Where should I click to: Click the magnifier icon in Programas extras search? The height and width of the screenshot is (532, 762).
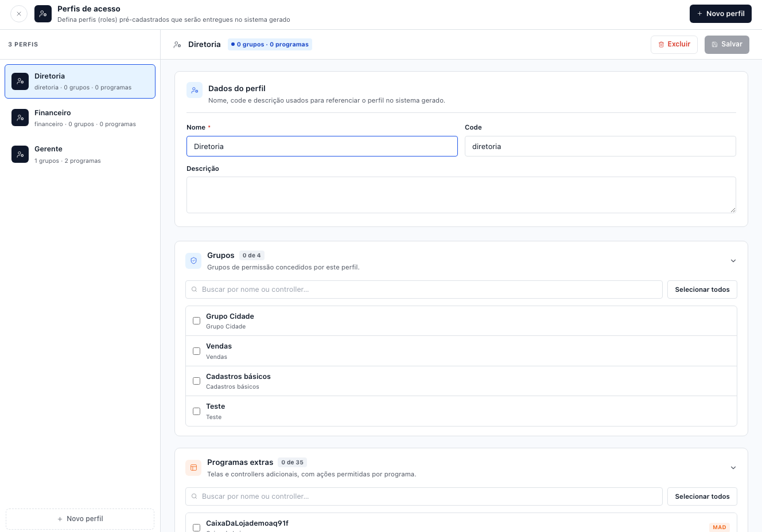[195, 496]
